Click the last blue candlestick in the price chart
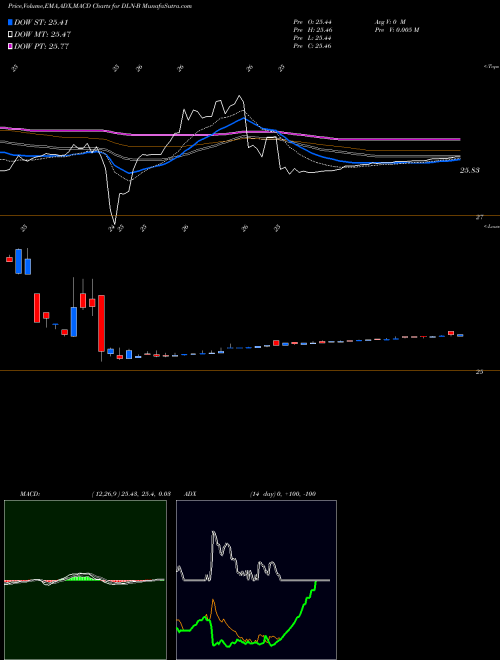The height and width of the screenshot is (660, 500). (460, 335)
